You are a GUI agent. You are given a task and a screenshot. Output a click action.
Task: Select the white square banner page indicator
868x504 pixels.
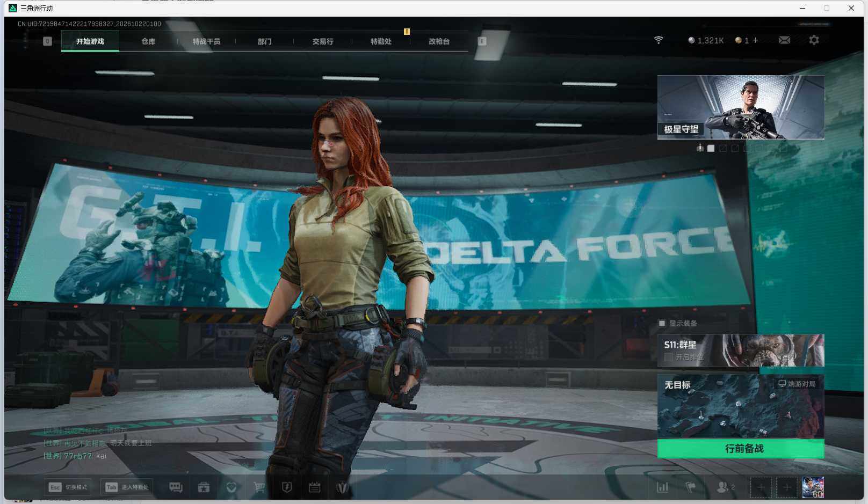click(711, 148)
